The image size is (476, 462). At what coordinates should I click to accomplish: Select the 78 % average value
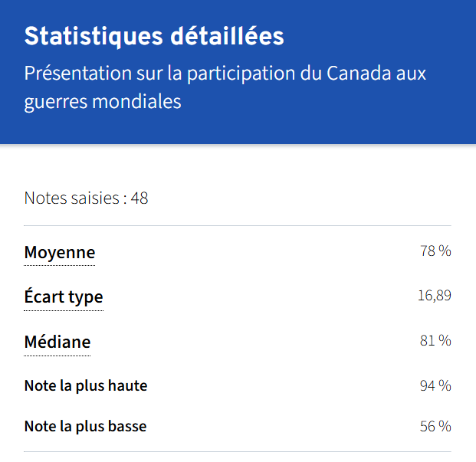tap(435, 251)
